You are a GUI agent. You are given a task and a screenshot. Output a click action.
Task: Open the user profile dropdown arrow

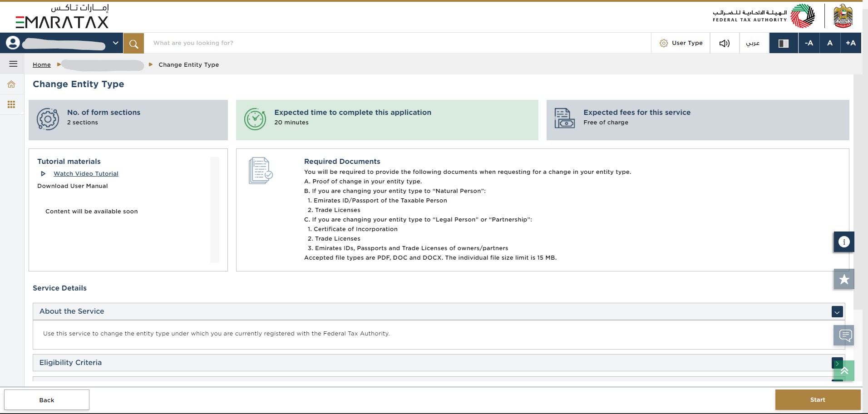pos(115,43)
